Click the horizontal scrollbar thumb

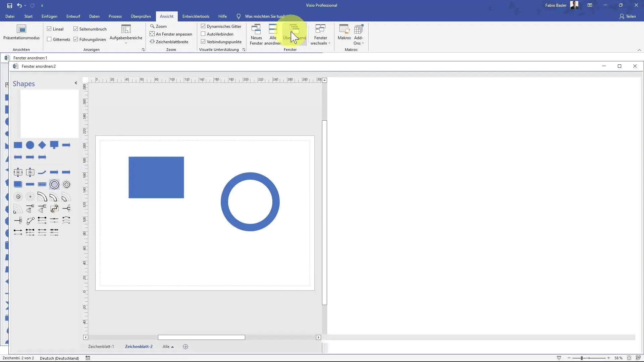(201, 338)
